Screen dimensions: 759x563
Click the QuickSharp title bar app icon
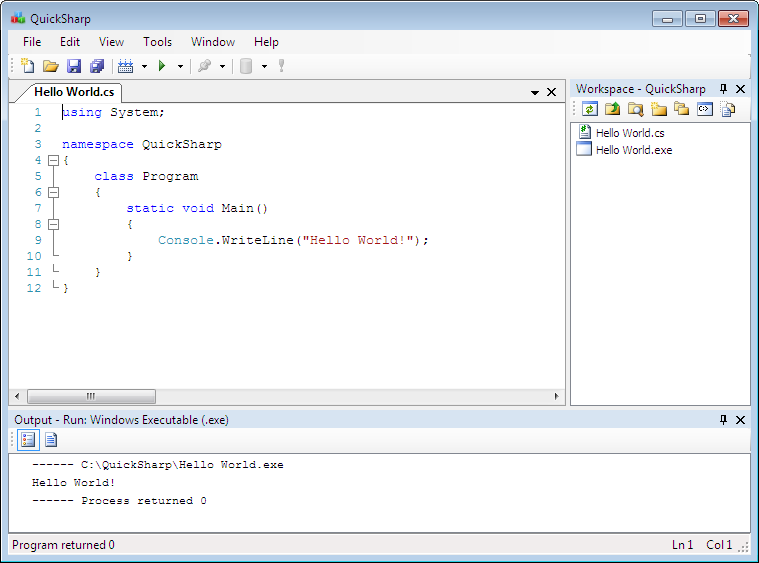click(18, 18)
